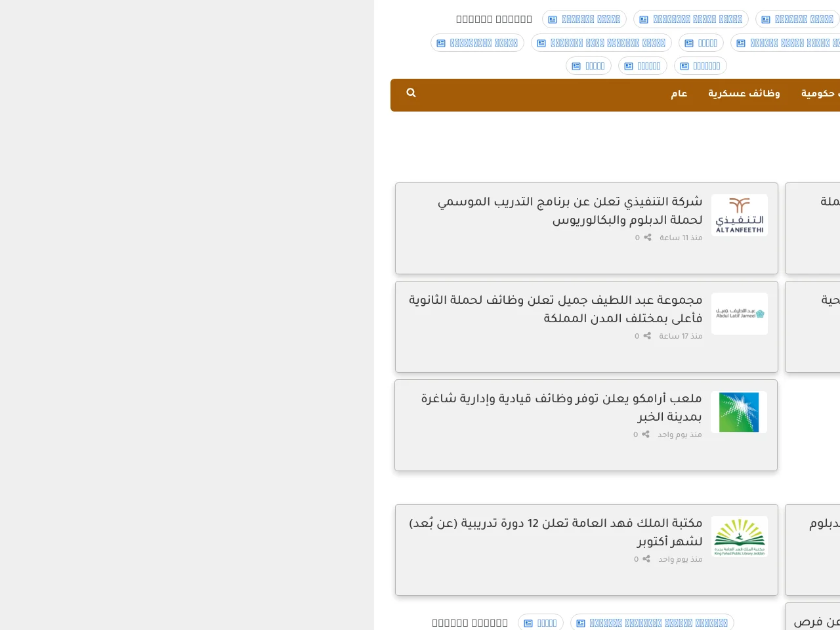Open the شركة التنفيذي training program article
840x630 pixels.
pos(570,211)
